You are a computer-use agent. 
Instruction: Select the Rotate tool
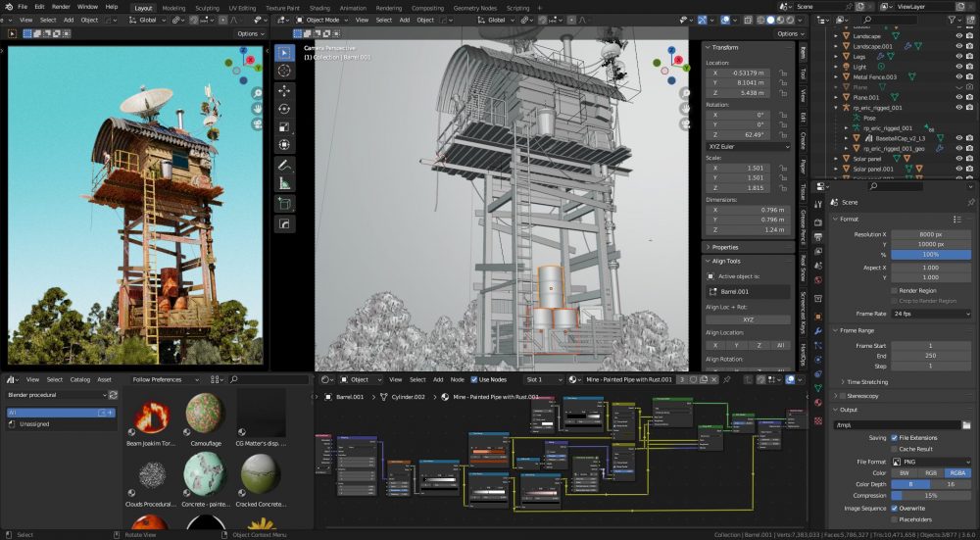pos(284,109)
